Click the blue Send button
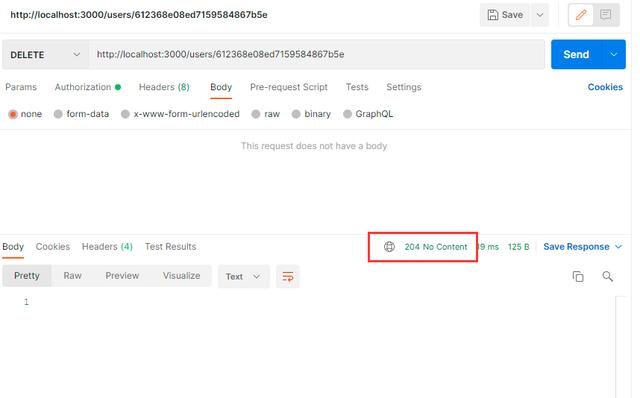The image size is (640, 398). (576, 54)
